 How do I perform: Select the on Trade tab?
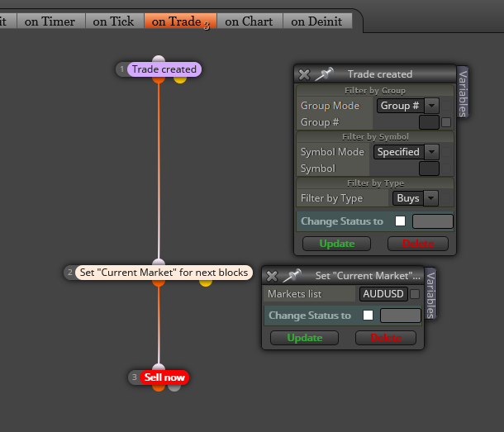tap(180, 21)
